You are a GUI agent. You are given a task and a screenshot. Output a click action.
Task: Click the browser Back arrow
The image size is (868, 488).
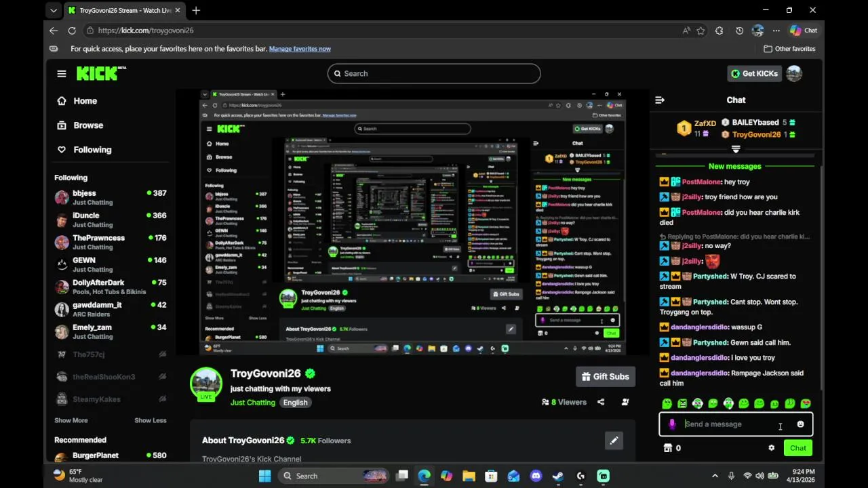(x=54, y=30)
